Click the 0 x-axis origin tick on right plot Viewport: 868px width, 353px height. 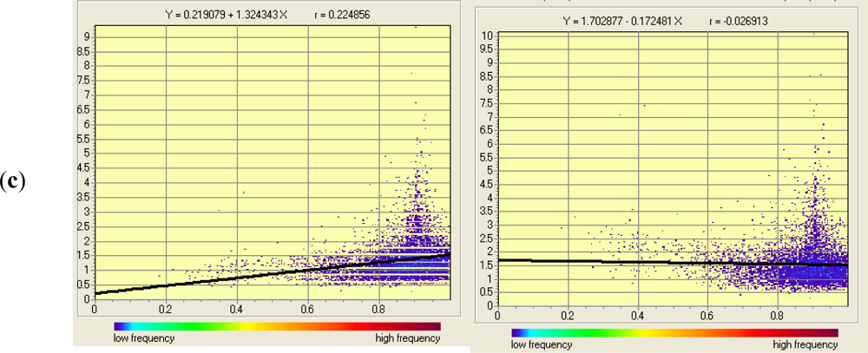[497, 317]
